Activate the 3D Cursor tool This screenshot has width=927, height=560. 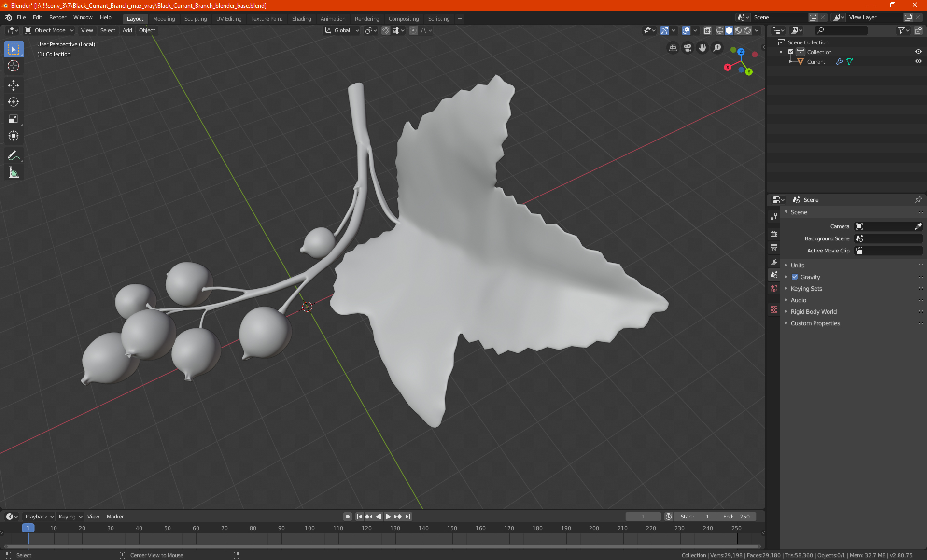click(x=14, y=66)
